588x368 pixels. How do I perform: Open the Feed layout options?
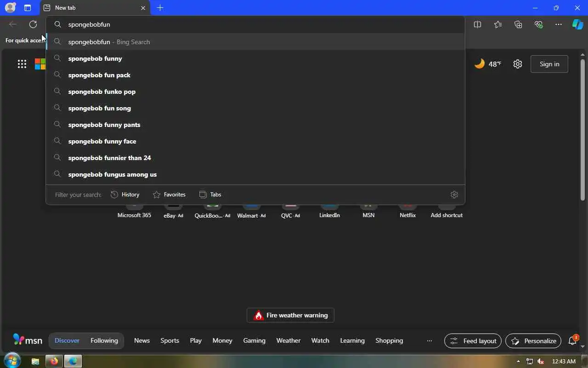click(473, 341)
